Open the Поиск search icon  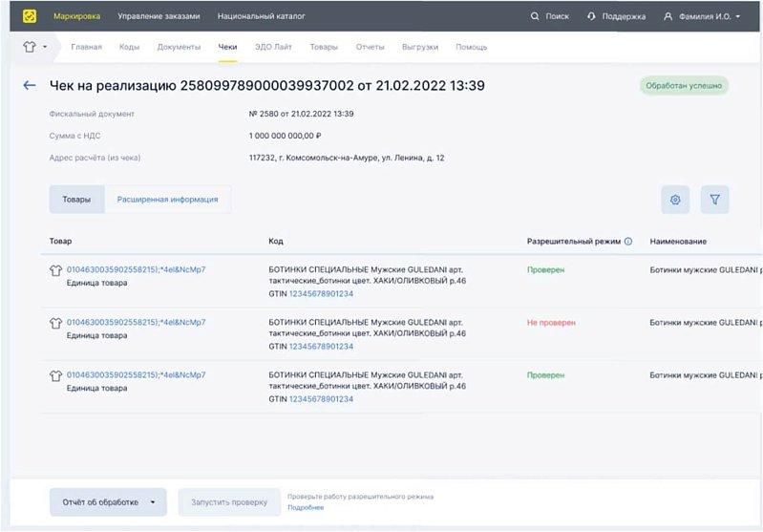click(x=535, y=16)
